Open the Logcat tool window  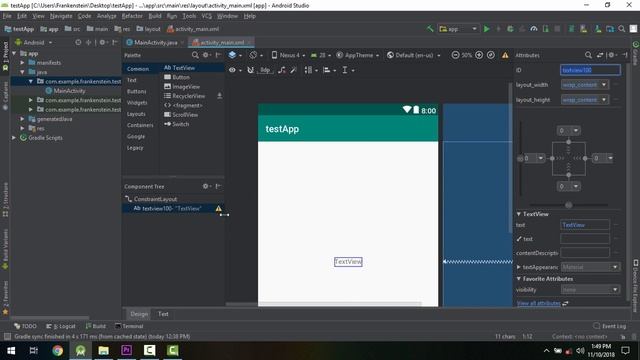(61, 326)
